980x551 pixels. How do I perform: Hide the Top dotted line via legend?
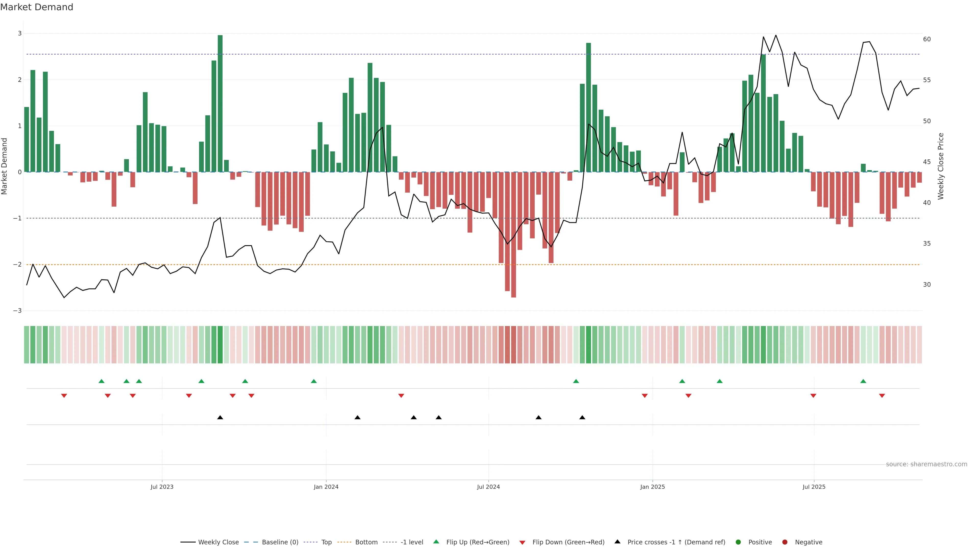tap(326, 542)
